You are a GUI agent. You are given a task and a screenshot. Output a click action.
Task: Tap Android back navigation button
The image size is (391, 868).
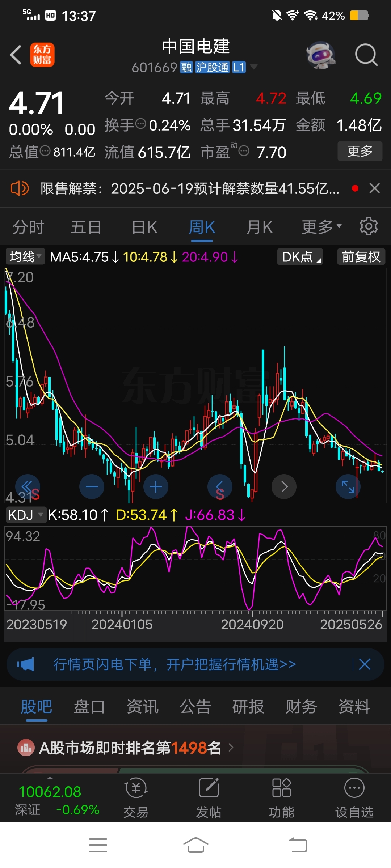pos(298,845)
